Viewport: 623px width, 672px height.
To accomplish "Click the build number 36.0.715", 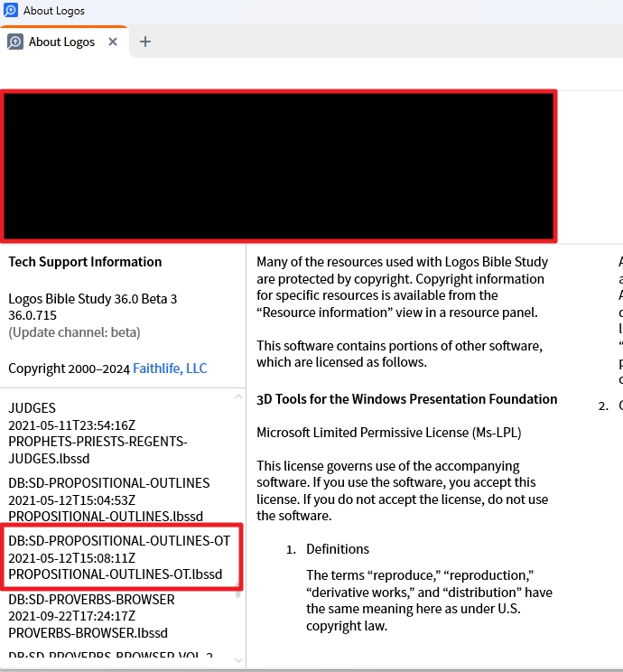I will 33,315.
